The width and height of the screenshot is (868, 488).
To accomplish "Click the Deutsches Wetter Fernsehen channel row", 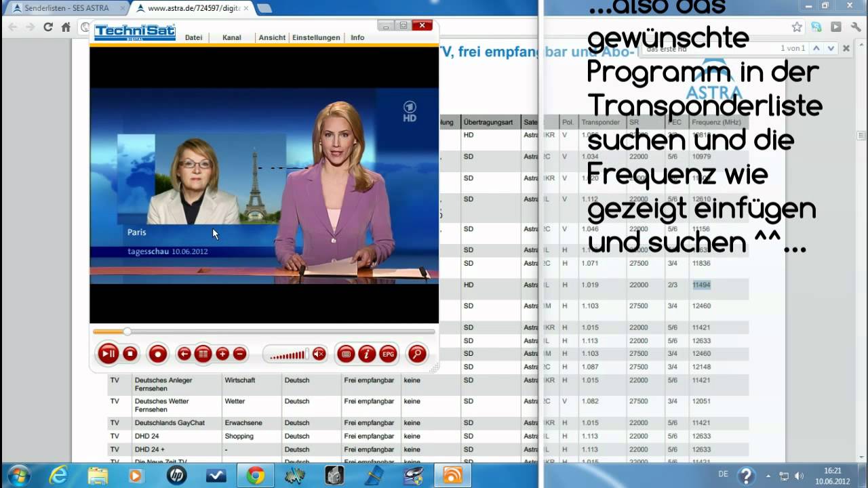I will coord(427,405).
